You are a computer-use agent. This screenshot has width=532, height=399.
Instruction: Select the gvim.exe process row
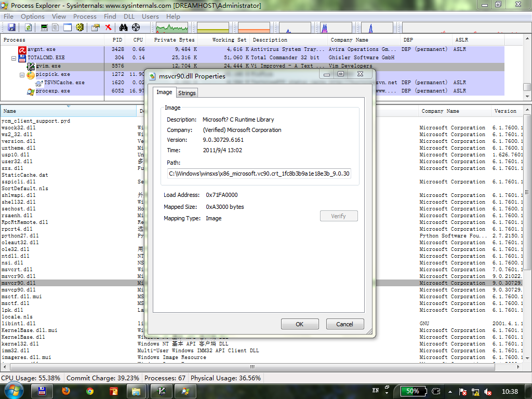[x=252, y=66]
